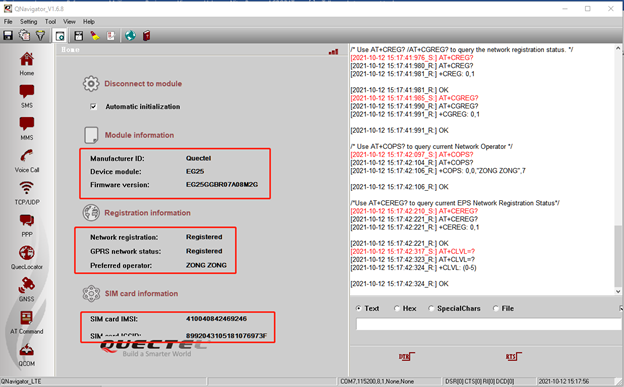Click the signal strength bars icon
Viewport: 624px width, 387px height.
point(333,52)
